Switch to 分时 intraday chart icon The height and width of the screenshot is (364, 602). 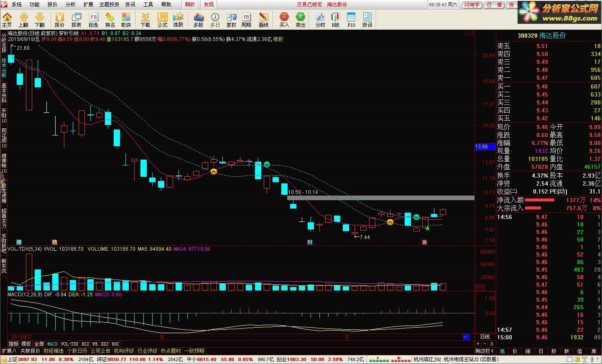pyautogui.click(x=320, y=20)
